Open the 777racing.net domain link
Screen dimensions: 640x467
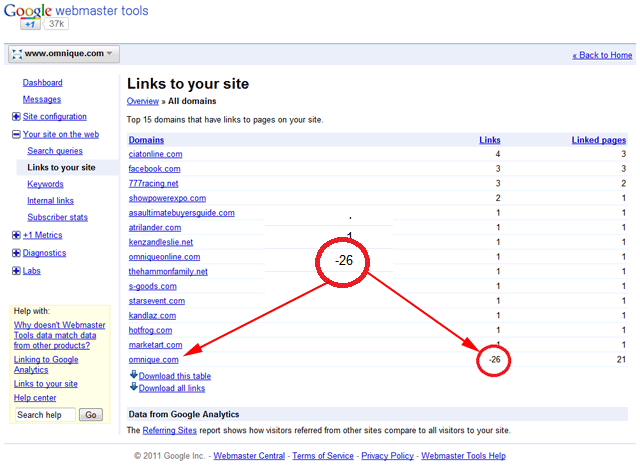click(x=153, y=184)
